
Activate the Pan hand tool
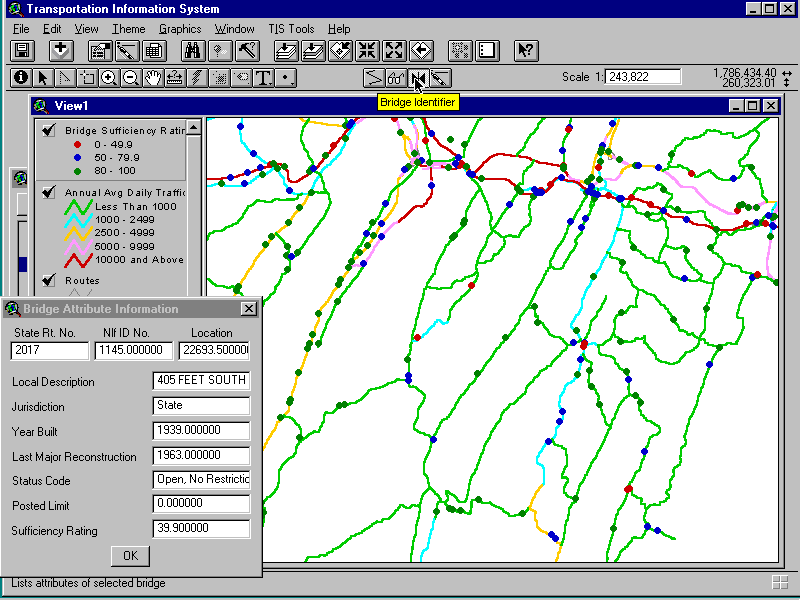152,77
